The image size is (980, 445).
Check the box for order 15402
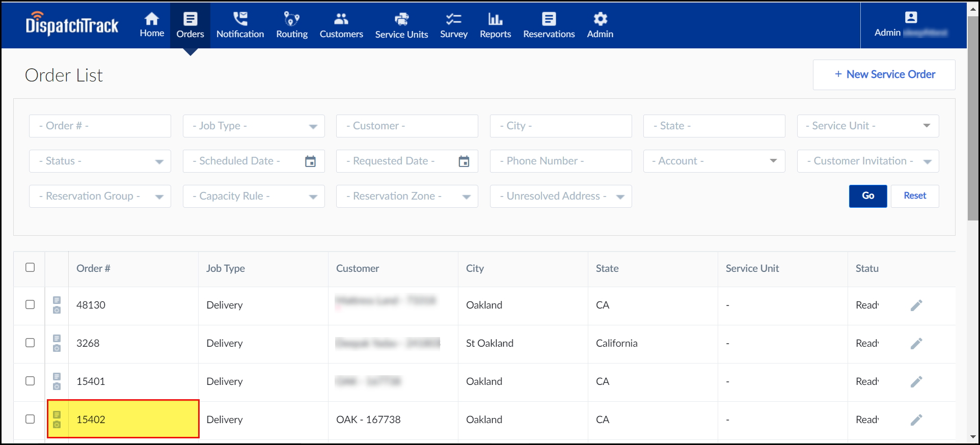[30, 419]
